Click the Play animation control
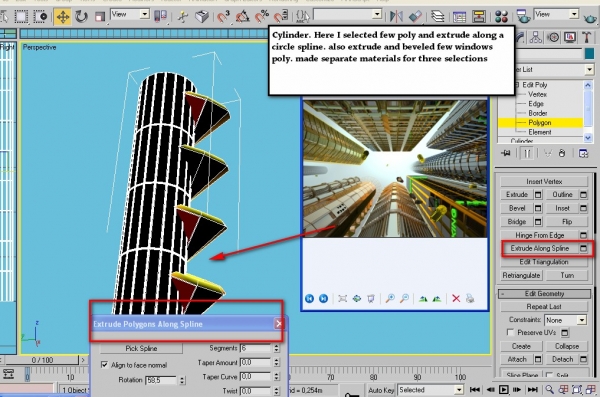Viewport: 600px width, 397px height. coord(504,390)
